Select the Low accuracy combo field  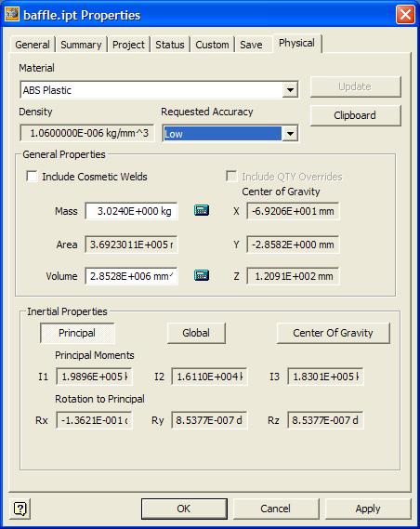(x=230, y=134)
